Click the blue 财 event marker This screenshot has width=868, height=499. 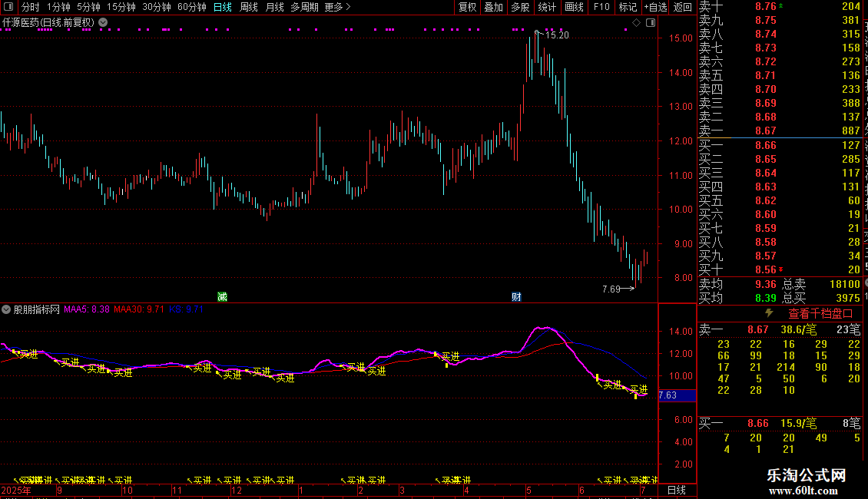coord(516,297)
